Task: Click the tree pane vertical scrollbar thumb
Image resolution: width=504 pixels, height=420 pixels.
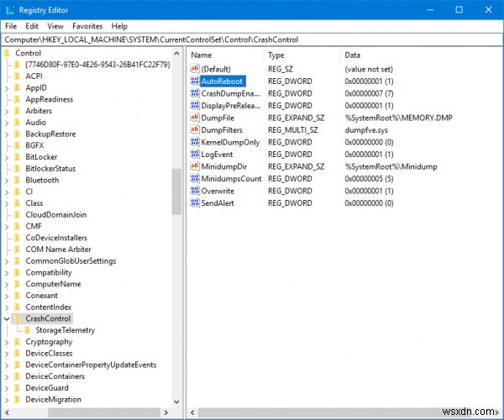Action: [x=176, y=192]
